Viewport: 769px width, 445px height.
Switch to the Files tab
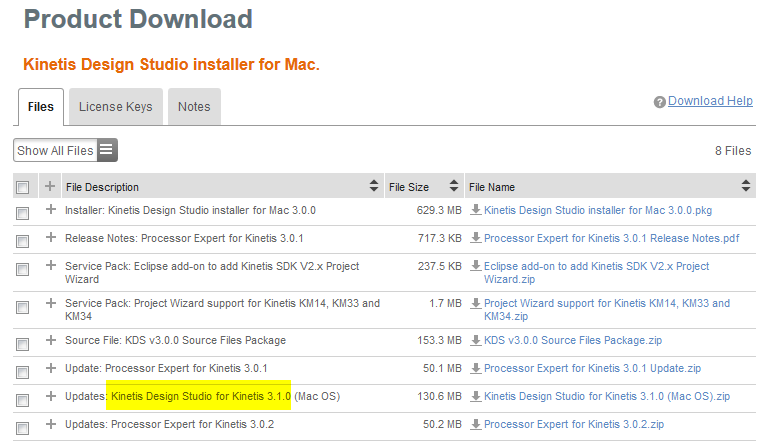coord(41,107)
